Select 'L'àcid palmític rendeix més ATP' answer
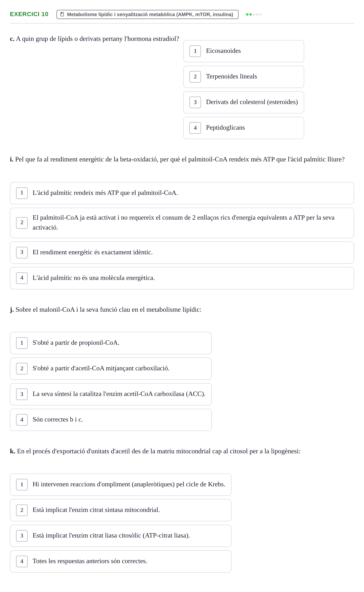This screenshot has width=364, height=592. (182, 193)
